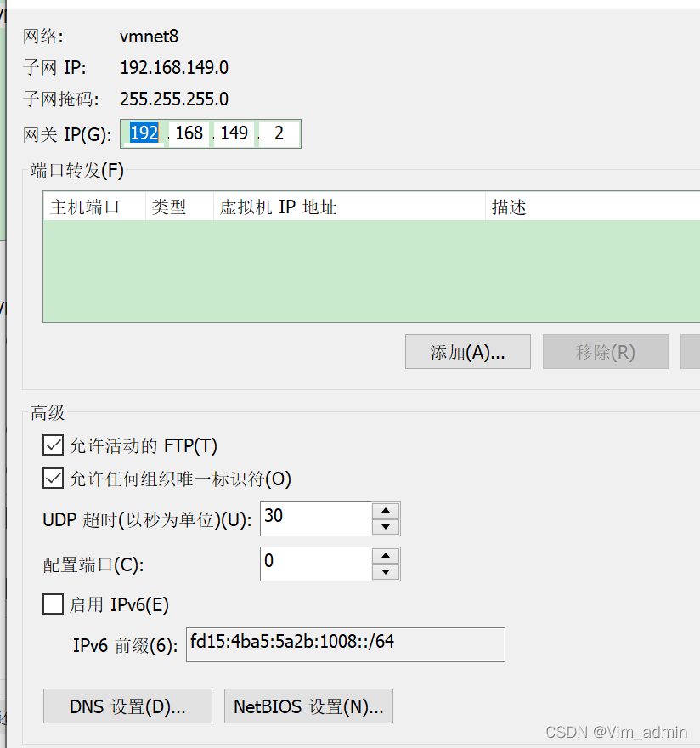Open NetBIOS 设置(N)... dialog

point(308,706)
